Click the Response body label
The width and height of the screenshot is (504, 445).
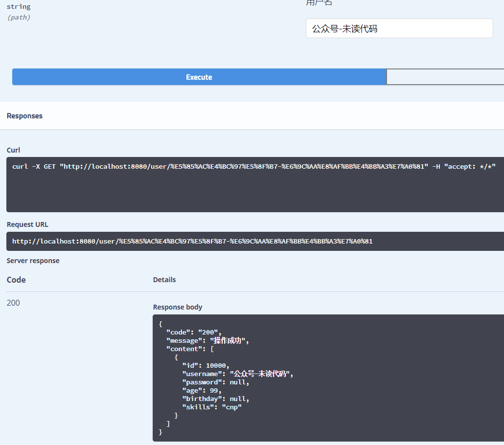pos(178,307)
